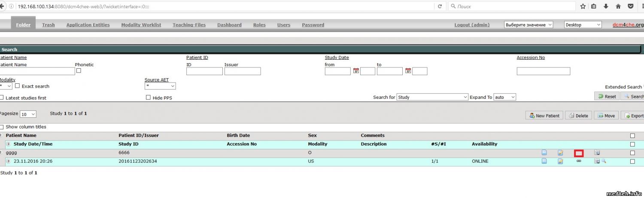
Task: Enable the Exact search checkbox
Action: [x=18, y=86]
